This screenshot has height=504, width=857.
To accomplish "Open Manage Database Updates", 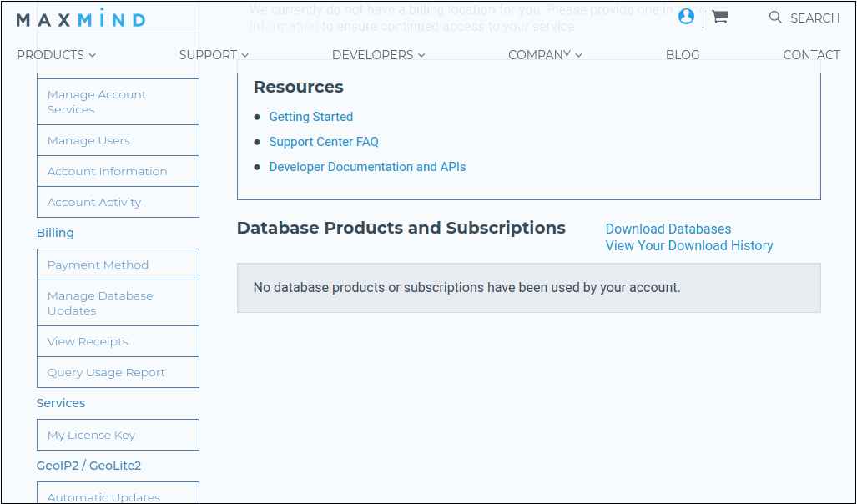I will tap(118, 303).
